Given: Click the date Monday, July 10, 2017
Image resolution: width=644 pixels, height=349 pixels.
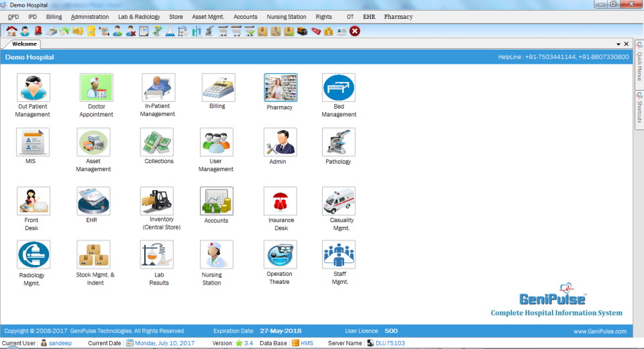Looking at the screenshot, I should point(165,343).
